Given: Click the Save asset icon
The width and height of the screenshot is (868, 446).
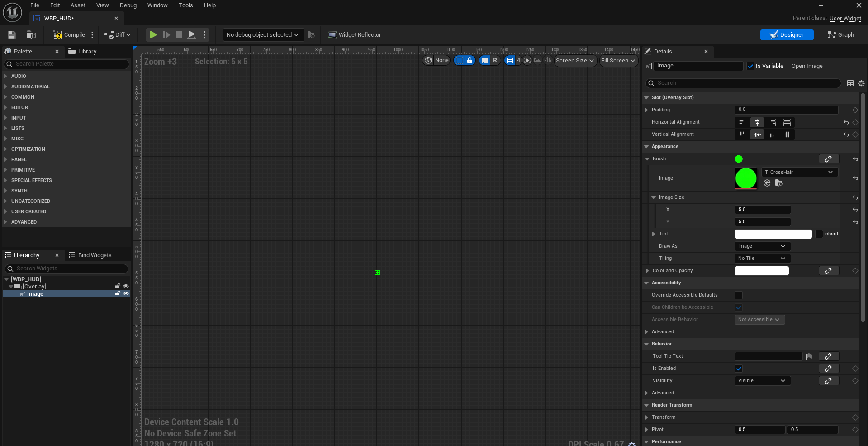Looking at the screenshot, I should click(12, 35).
